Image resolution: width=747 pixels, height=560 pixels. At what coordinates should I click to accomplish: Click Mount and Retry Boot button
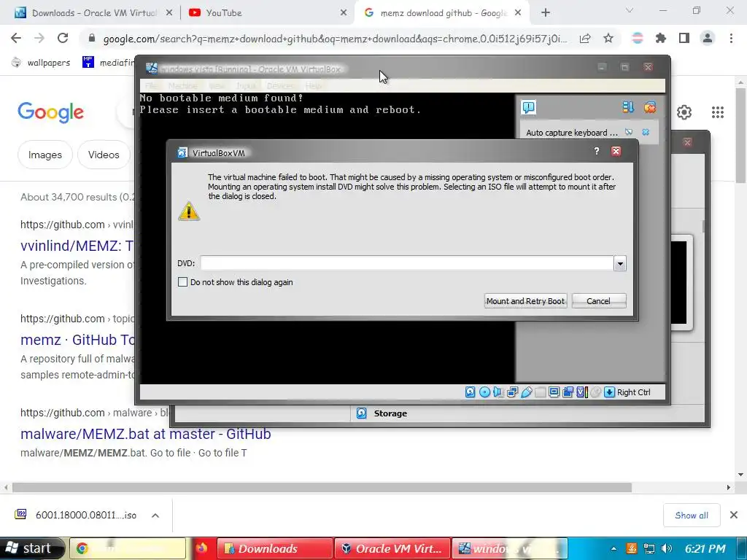coord(525,301)
